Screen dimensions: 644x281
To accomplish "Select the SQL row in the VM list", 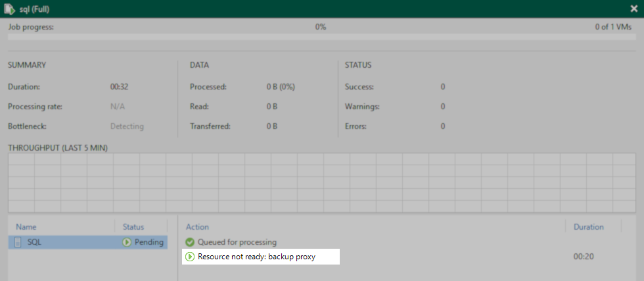I will pyautogui.click(x=88, y=242).
